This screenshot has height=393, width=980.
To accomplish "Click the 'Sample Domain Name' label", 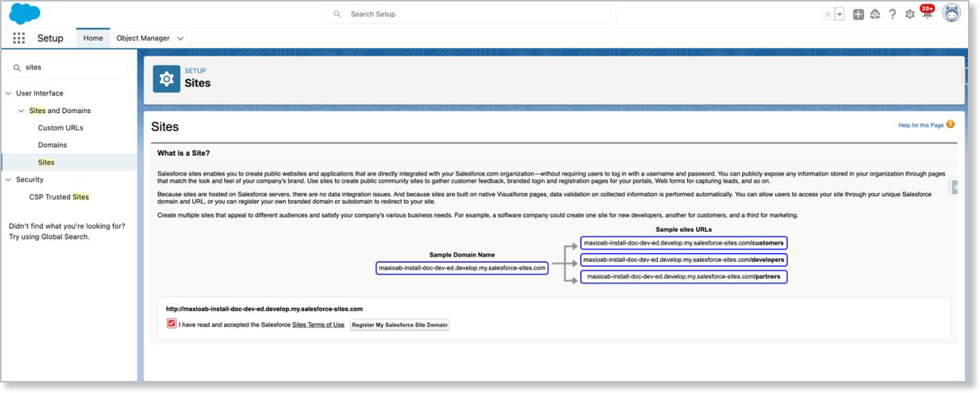I will point(462,255).
